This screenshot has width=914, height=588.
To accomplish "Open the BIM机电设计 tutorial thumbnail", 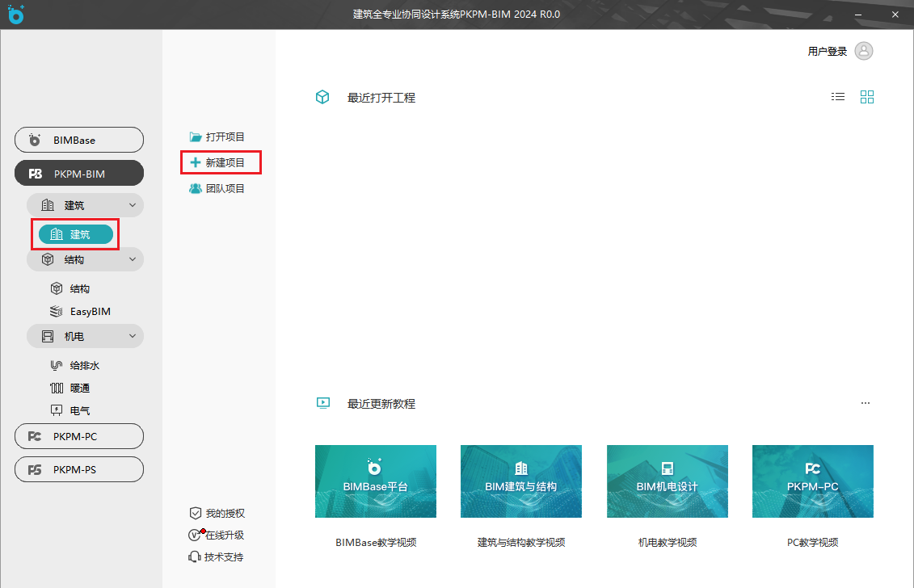I will coord(667,481).
